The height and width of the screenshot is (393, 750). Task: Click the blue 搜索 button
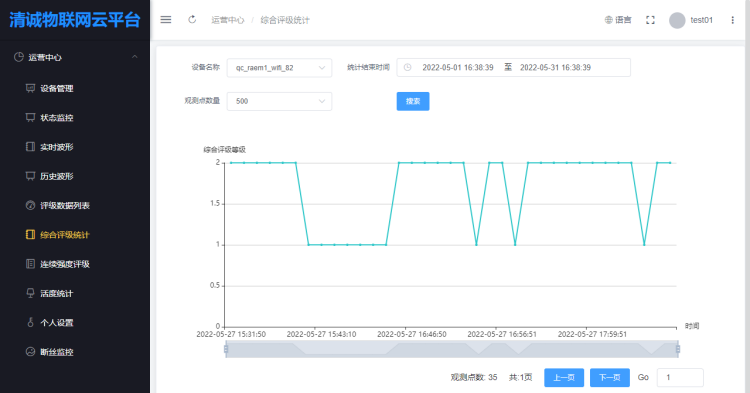click(x=413, y=101)
